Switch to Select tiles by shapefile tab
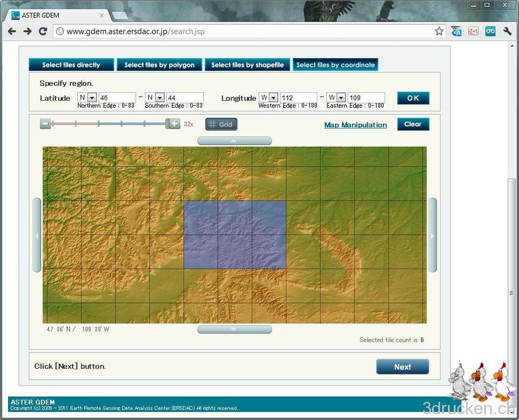Image resolution: width=519 pixels, height=420 pixels. click(x=247, y=65)
